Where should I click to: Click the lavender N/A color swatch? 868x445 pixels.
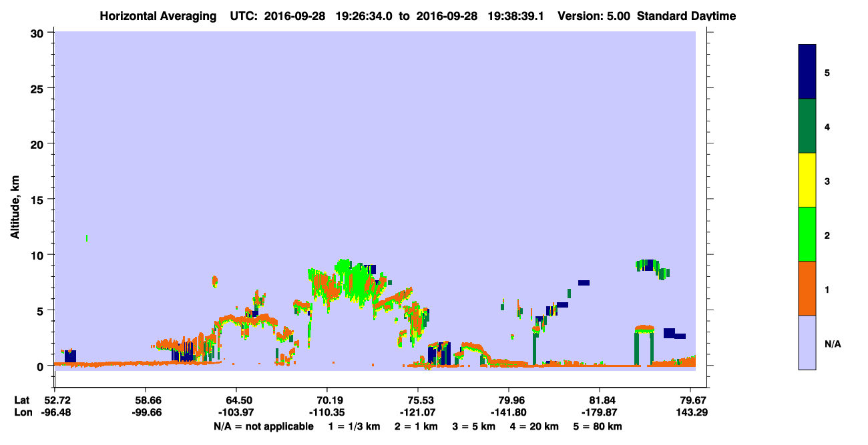pyautogui.click(x=807, y=342)
